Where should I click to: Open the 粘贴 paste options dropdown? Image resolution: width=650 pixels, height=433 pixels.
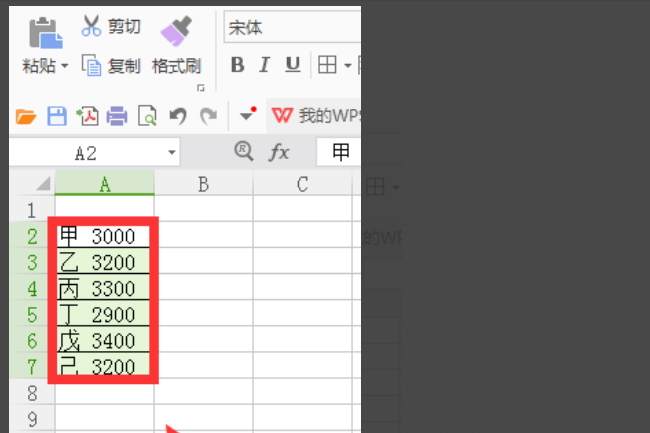(65, 66)
